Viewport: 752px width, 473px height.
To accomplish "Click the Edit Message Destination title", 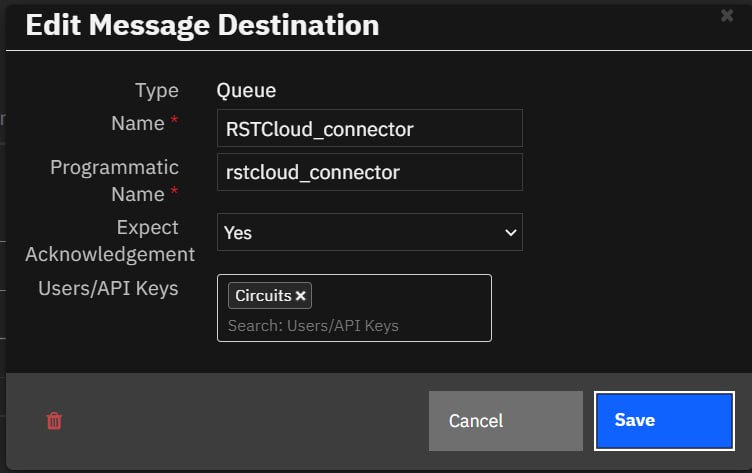I will tap(202, 26).
